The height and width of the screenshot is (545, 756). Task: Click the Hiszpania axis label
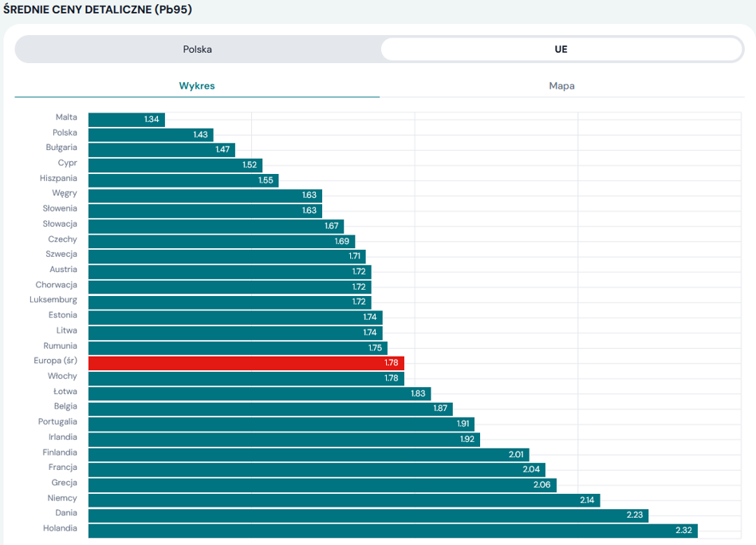click(58, 179)
